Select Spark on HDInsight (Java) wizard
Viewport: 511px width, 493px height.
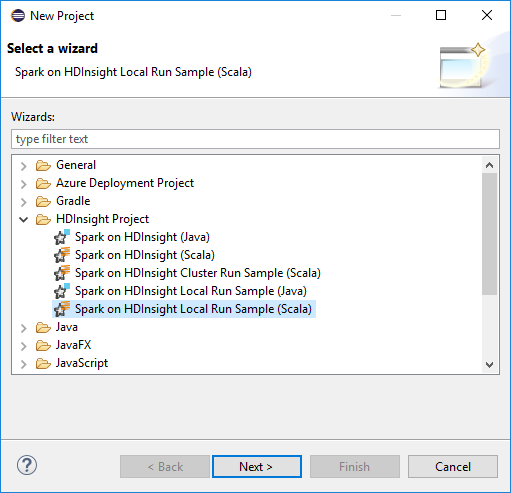coord(142,237)
